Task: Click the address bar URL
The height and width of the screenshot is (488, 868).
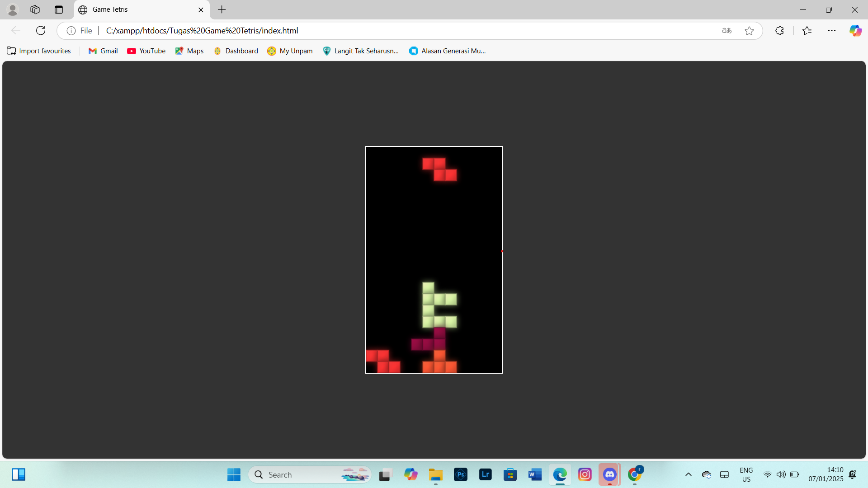Action: [x=202, y=31]
